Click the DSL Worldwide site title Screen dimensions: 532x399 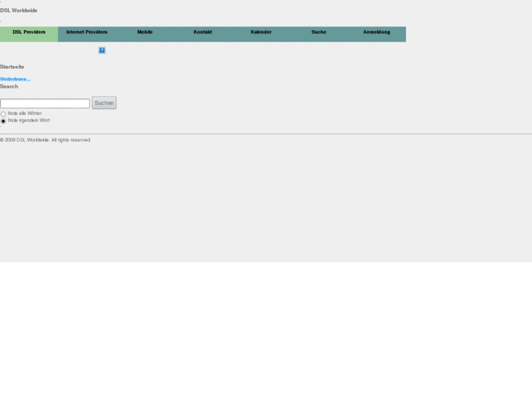tap(19, 10)
